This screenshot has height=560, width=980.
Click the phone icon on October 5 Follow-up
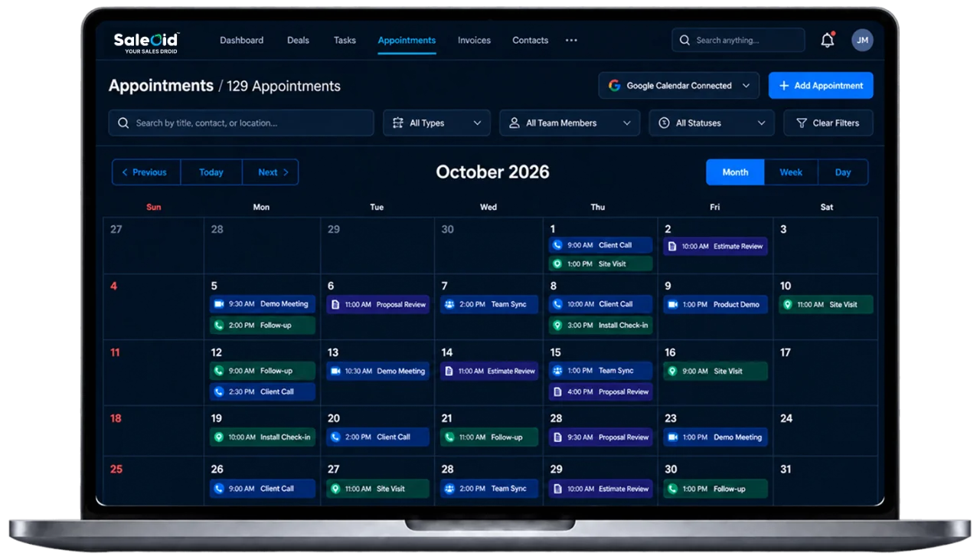coord(219,326)
